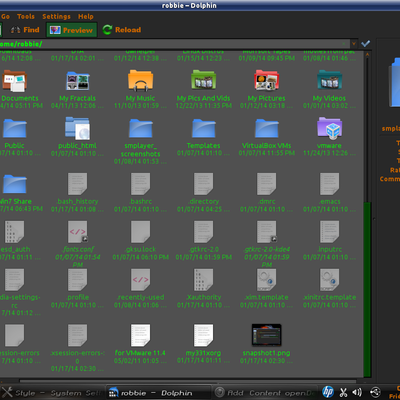The width and height of the screenshot is (400, 400).
Task: Clear the location bar with the X button
Action: tap(344, 44)
